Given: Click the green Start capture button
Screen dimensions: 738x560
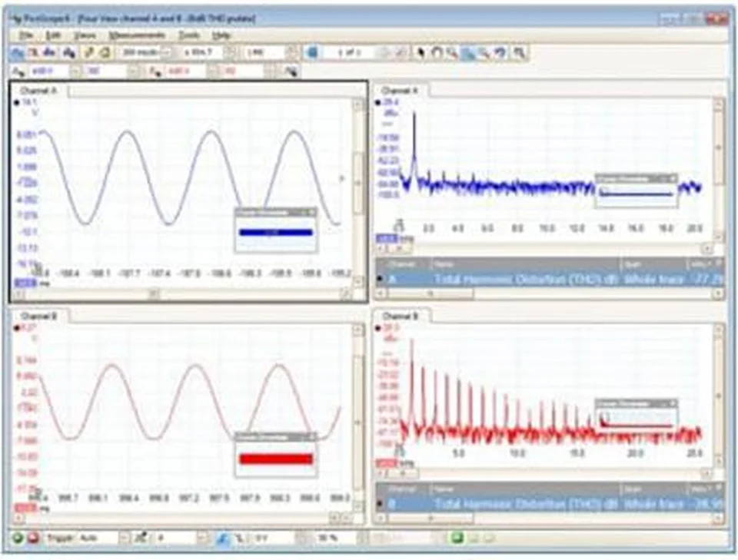Looking at the screenshot, I should pyautogui.click(x=18, y=538).
